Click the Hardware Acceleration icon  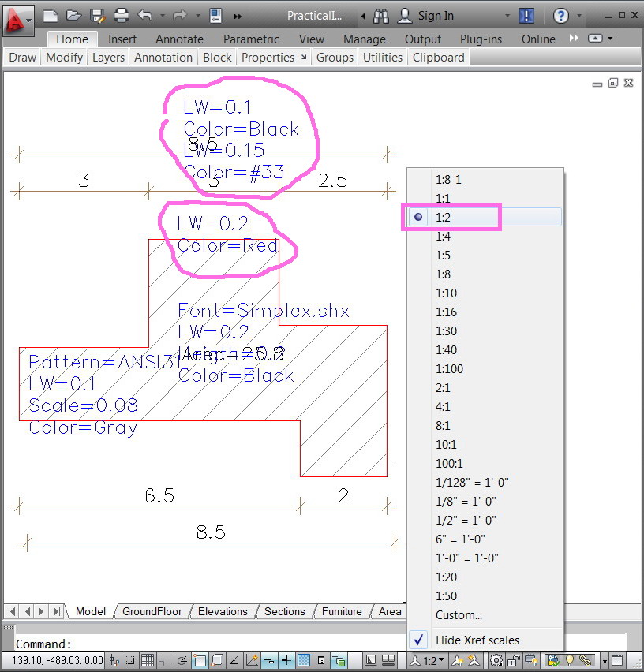531,660
